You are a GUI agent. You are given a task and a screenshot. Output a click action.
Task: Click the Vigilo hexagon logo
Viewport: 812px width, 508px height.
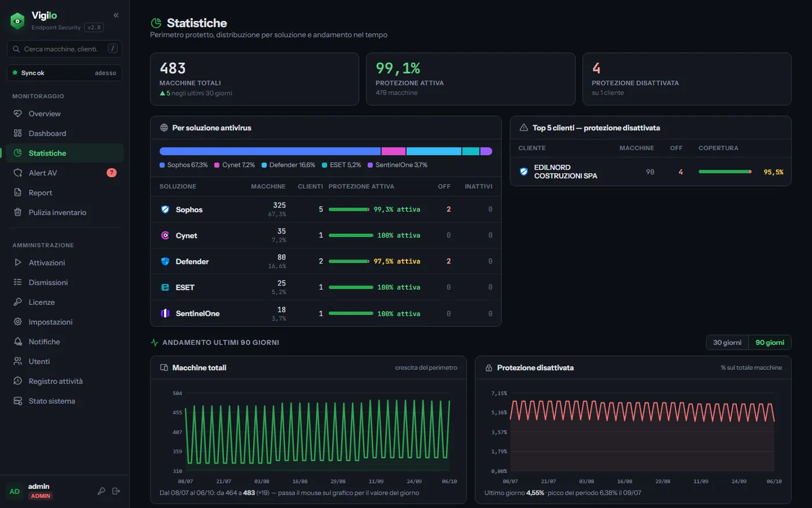tap(17, 21)
